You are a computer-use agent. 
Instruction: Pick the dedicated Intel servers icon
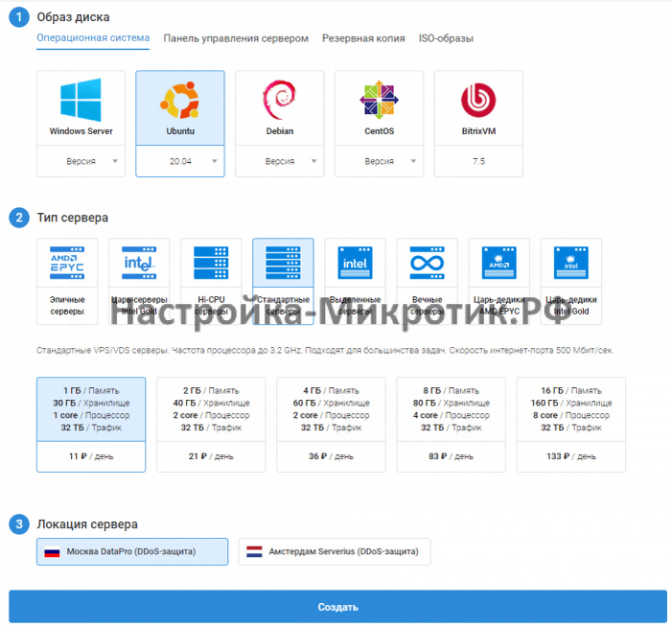click(x=355, y=263)
